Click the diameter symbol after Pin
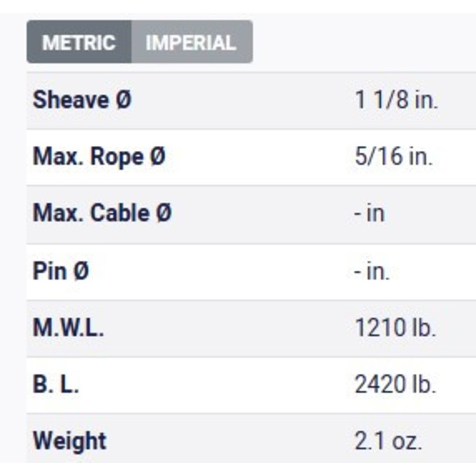This screenshot has height=476, width=476. point(81,271)
